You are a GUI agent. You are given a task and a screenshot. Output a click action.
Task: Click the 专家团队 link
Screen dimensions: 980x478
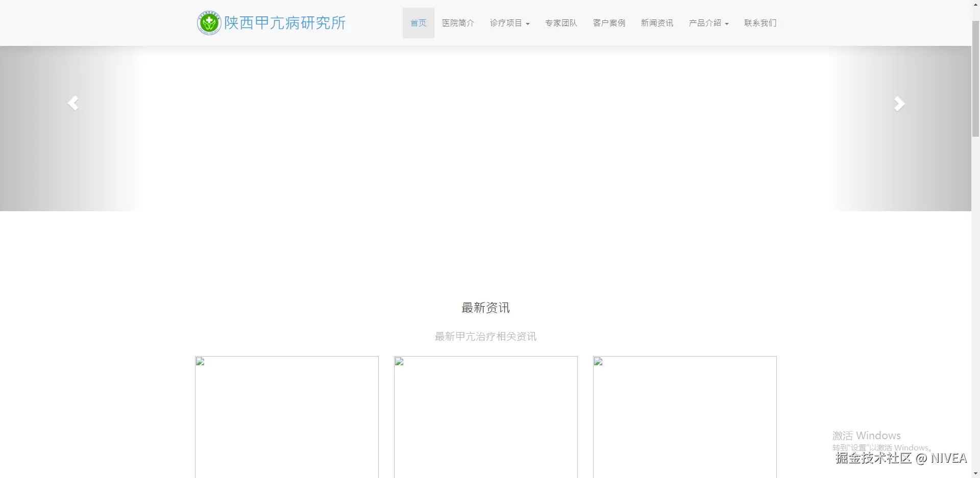pos(560,22)
